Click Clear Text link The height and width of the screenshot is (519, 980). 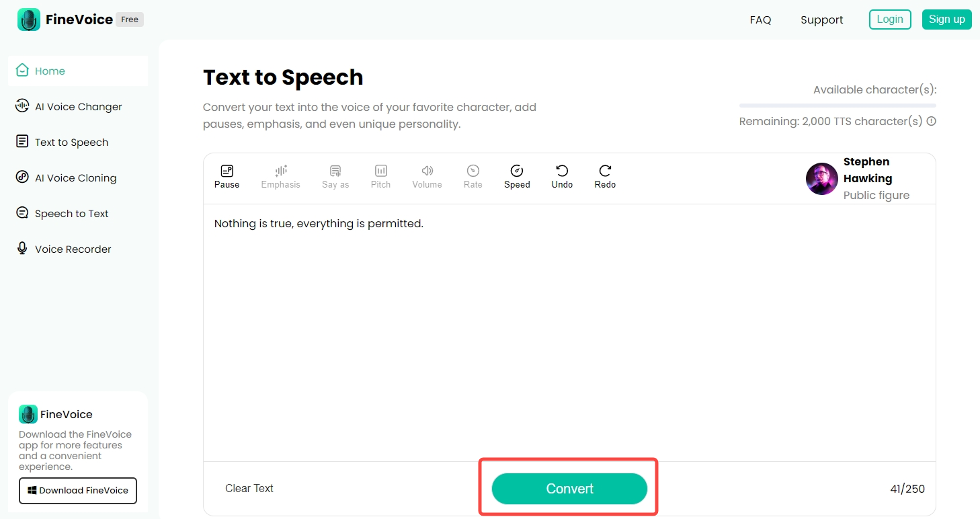(249, 489)
